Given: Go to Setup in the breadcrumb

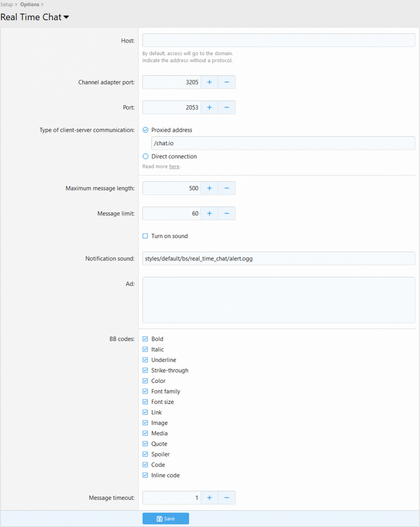Looking at the screenshot, I should (7, 5).
